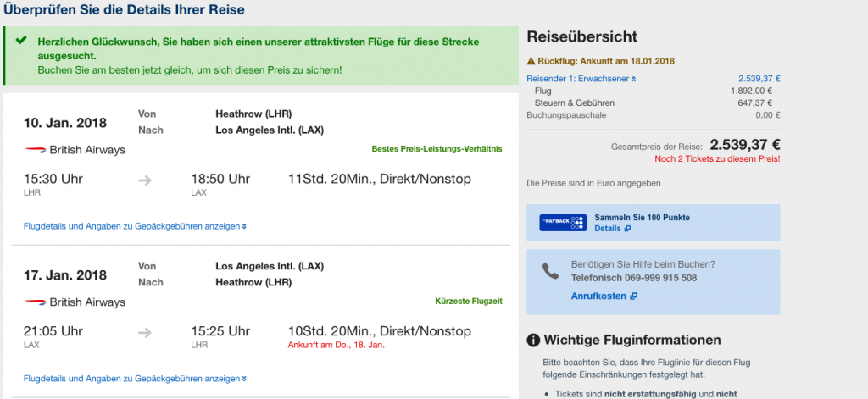The image size is (868, 399).
Task: Click the total price 2.539,37 €
Action: click(745, 144)
